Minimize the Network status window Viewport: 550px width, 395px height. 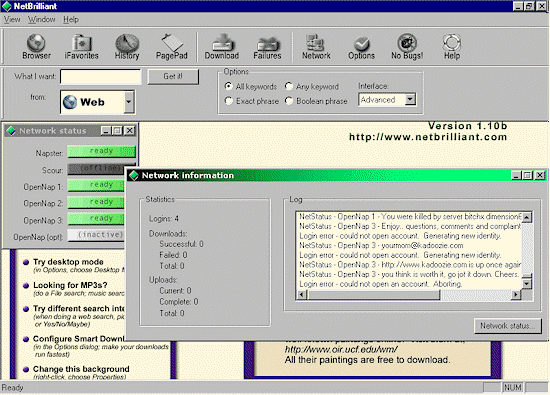[106, 131]
